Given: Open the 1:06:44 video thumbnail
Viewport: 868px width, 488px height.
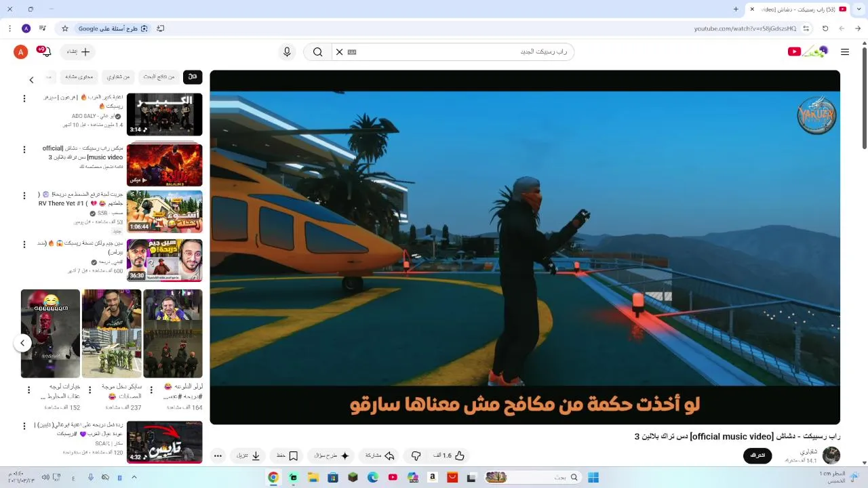Looking at the screenshot, I should click(x=164, y=211).
